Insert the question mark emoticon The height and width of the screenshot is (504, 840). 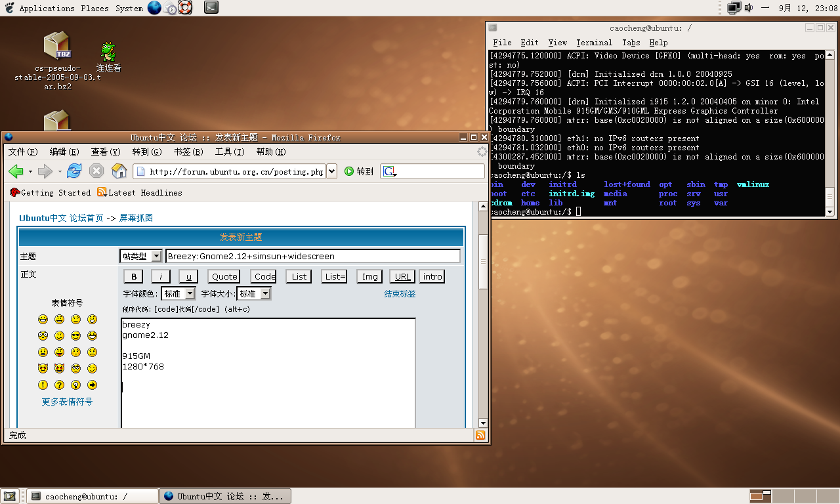pos(59,385)
